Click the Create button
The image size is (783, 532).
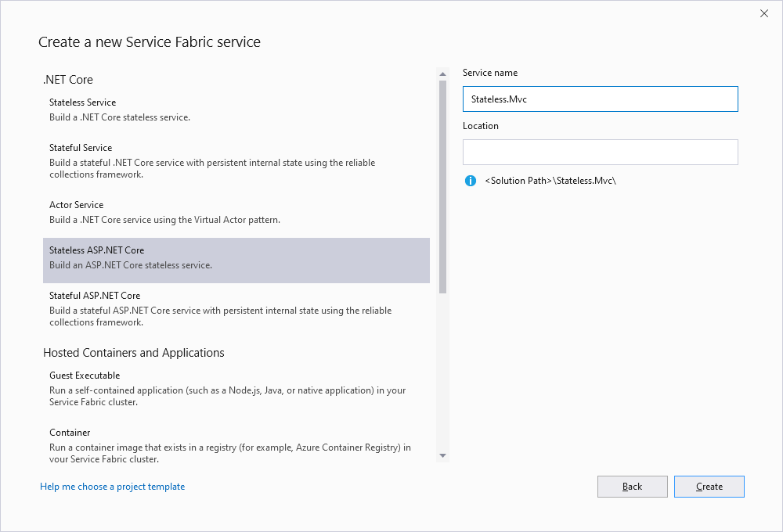[x=709, y=487]
